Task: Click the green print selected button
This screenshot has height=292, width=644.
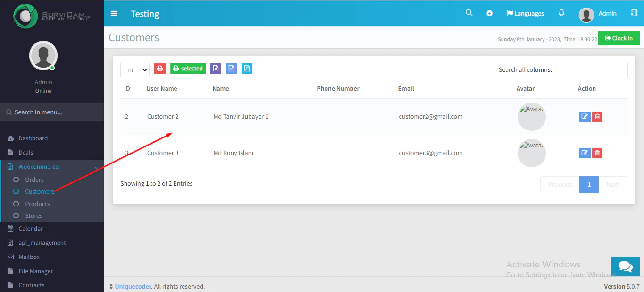Action: [x=188, y=69]
